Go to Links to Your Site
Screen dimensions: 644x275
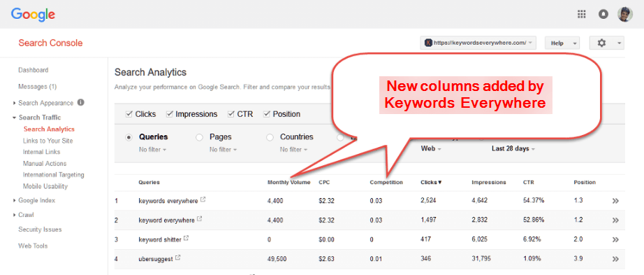(47, 141)
